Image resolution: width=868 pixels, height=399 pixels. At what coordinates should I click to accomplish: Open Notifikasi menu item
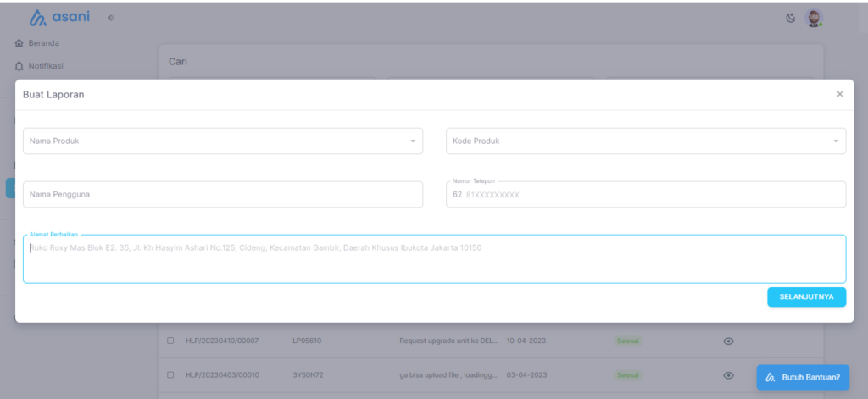pos(47,66)
